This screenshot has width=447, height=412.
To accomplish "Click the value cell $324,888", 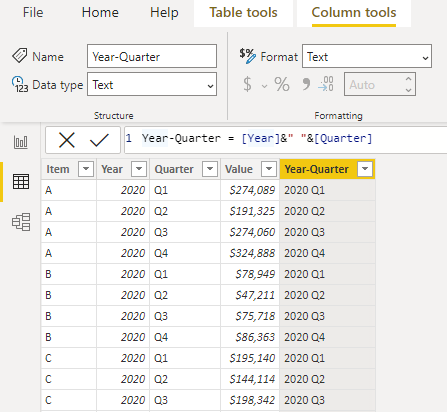I will pyautogui.click(x=250, y=253).
